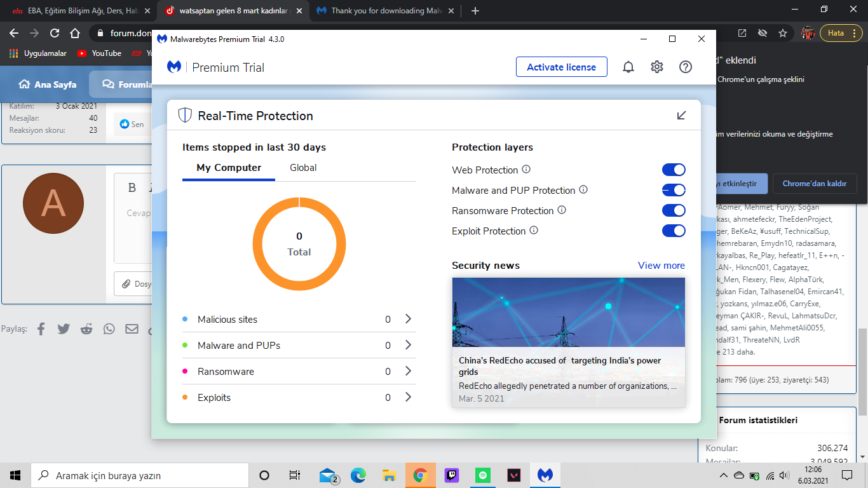Open Windows notification center

[x=846, y=475]
